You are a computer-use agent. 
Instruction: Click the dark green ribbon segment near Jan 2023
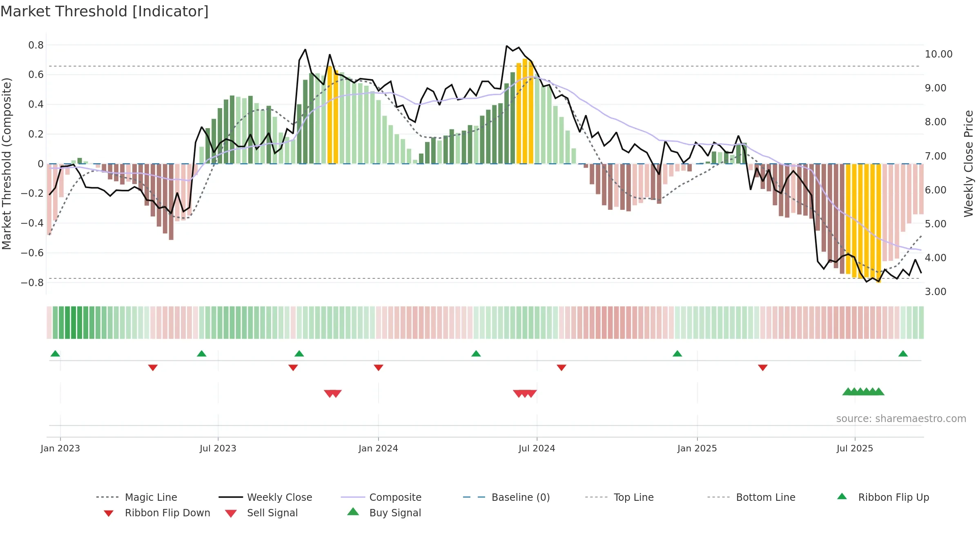pos(73,322)
